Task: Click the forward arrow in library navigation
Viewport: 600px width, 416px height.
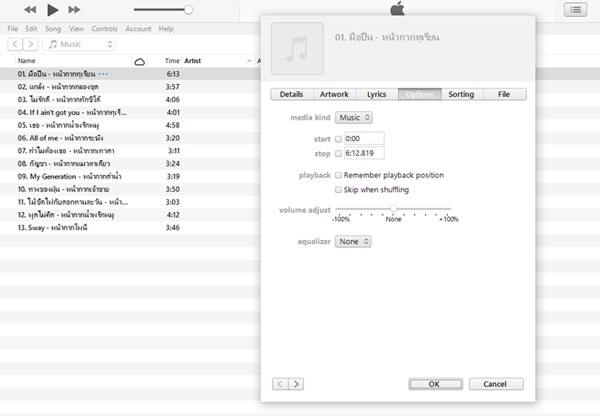Action: tap(31, 44)
